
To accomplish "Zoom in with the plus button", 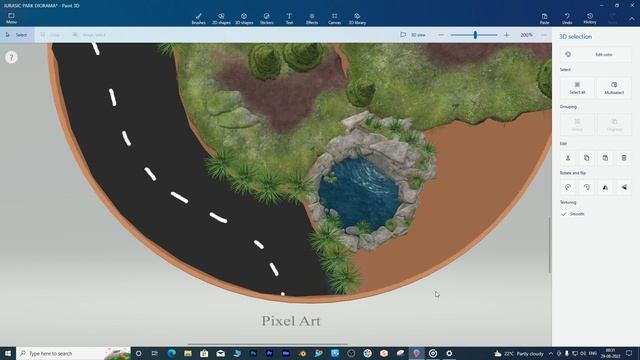I will [507, 35].
